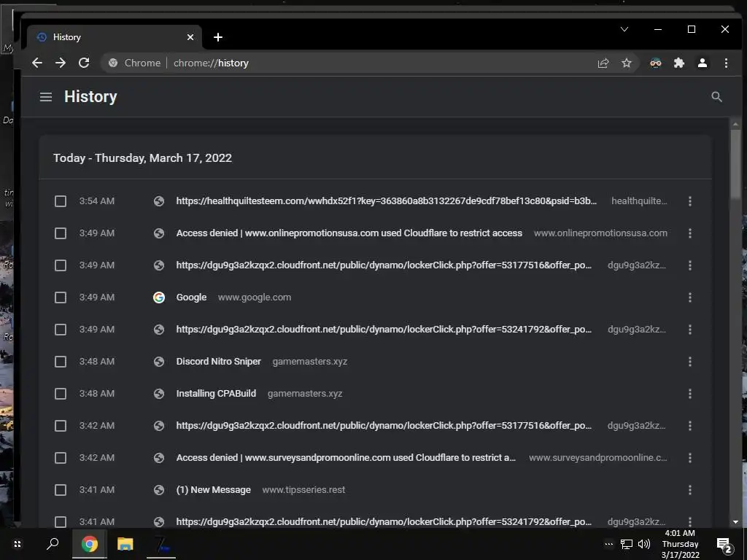Open the (1) New Message link

click(214, 489)
